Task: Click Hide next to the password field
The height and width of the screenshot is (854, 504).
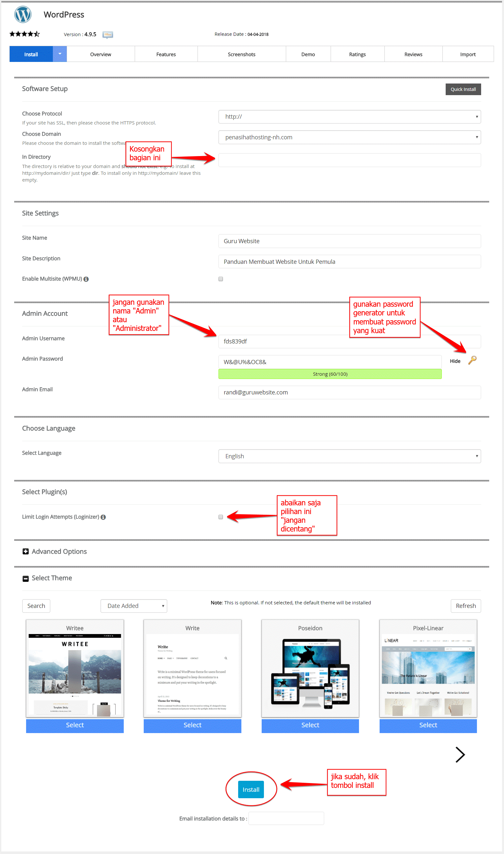Action: [455, 361]
